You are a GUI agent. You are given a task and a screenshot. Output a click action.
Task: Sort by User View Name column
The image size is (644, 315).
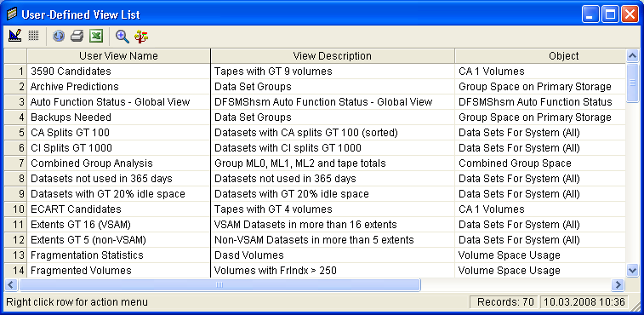click(119, 56)
